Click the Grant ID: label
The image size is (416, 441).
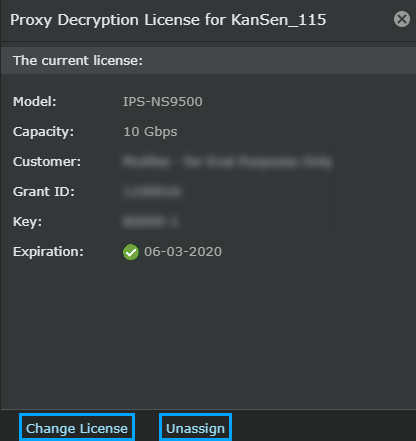coord(44,192)
